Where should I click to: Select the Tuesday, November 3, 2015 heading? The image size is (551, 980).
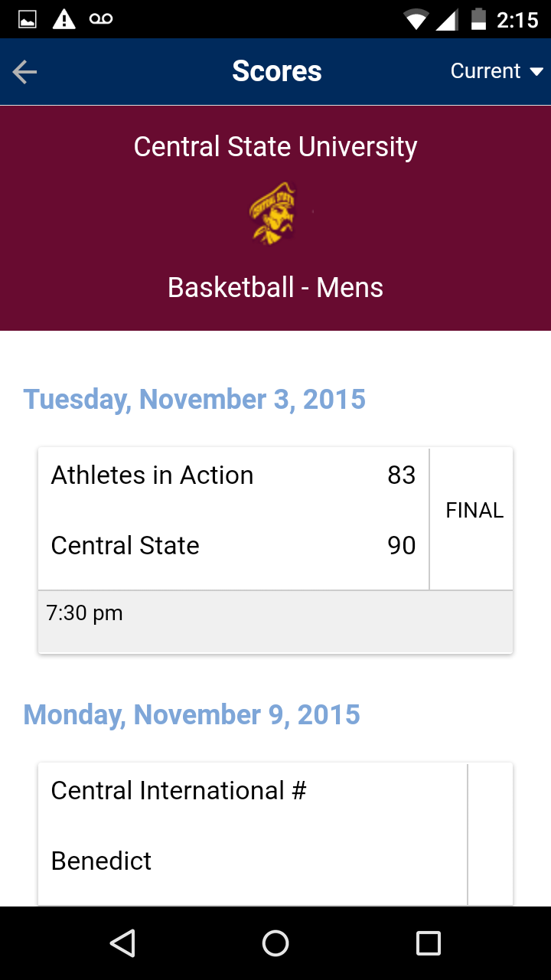click(194, 399)
